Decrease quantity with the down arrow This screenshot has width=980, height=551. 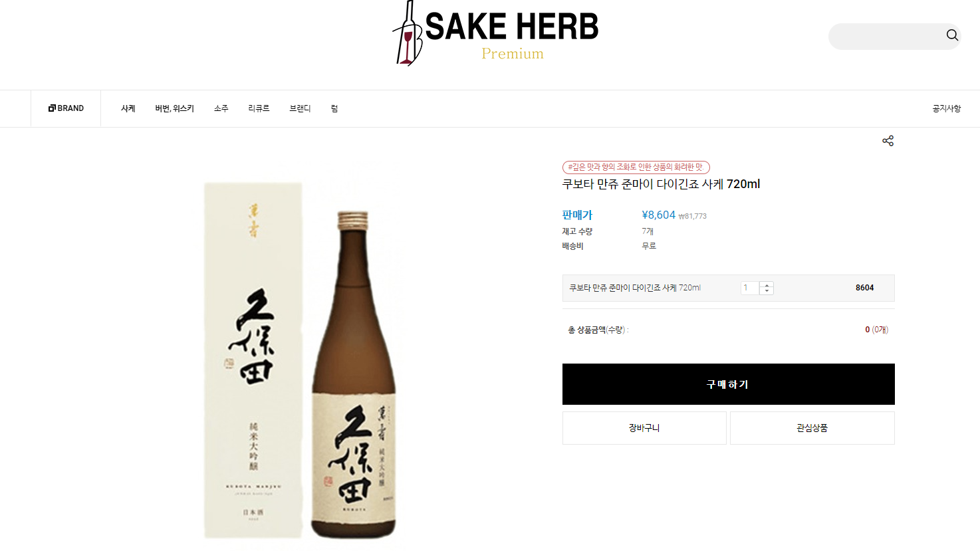point(767,291)
